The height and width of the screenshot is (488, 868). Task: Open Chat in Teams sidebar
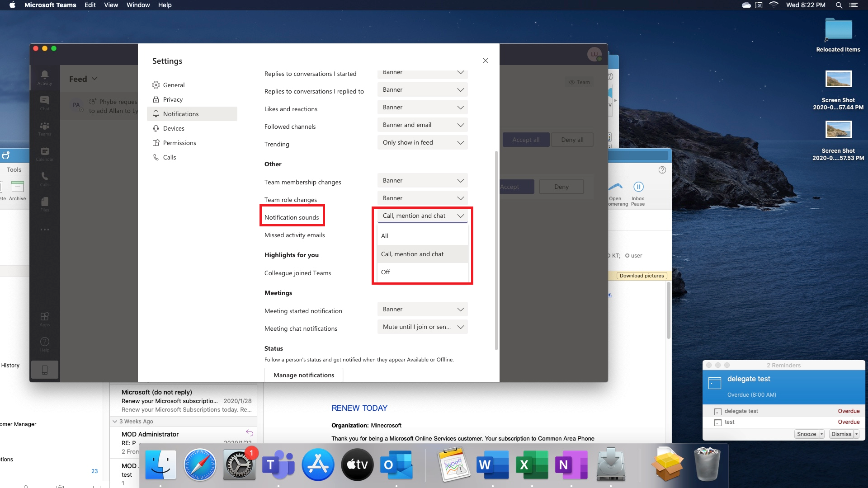pos(45,103)
